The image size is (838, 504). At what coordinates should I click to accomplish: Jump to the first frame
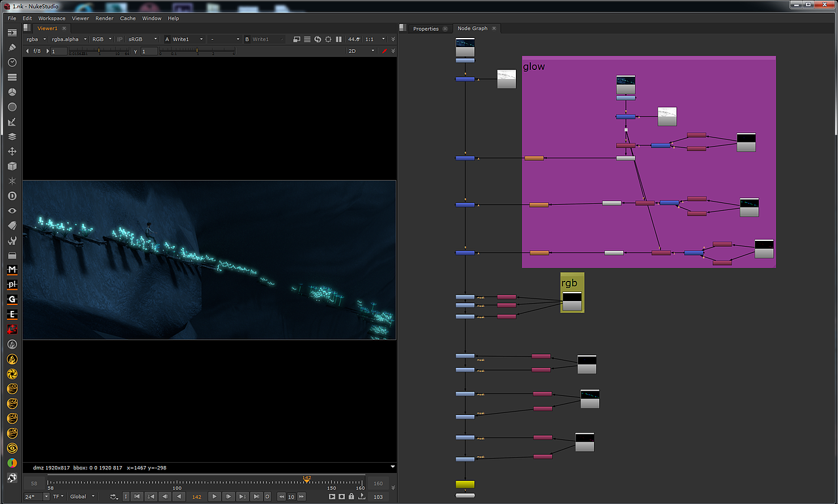click(136, 497)
